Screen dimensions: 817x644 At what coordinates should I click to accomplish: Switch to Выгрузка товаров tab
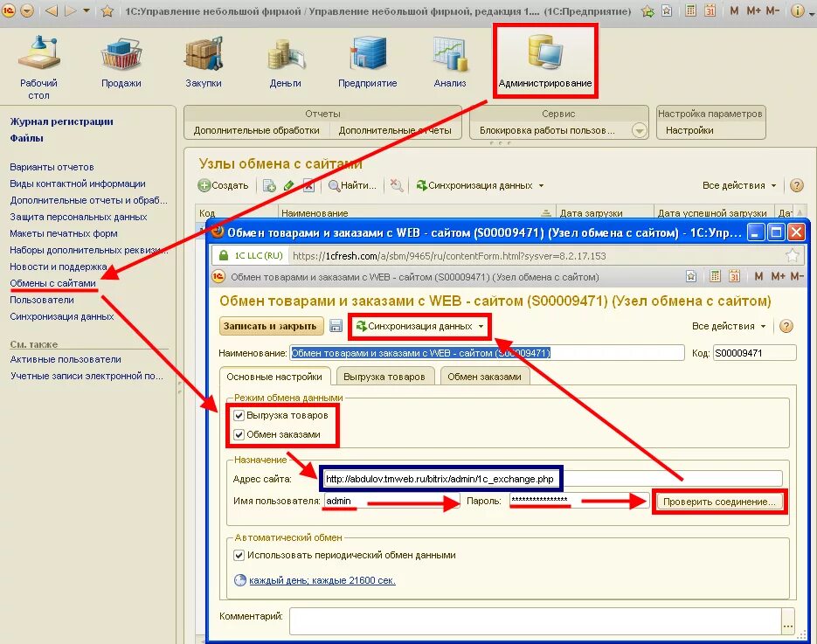(384, 377)
